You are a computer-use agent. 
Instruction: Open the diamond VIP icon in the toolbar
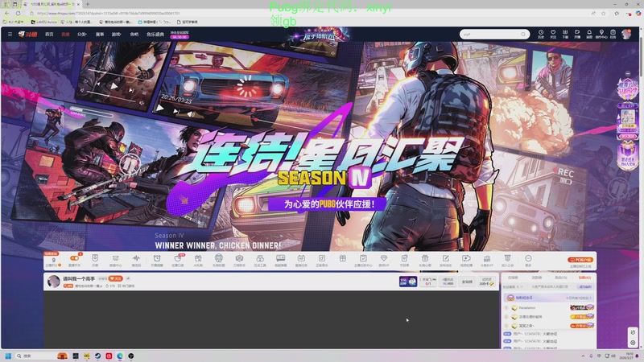tap(384, 260)
